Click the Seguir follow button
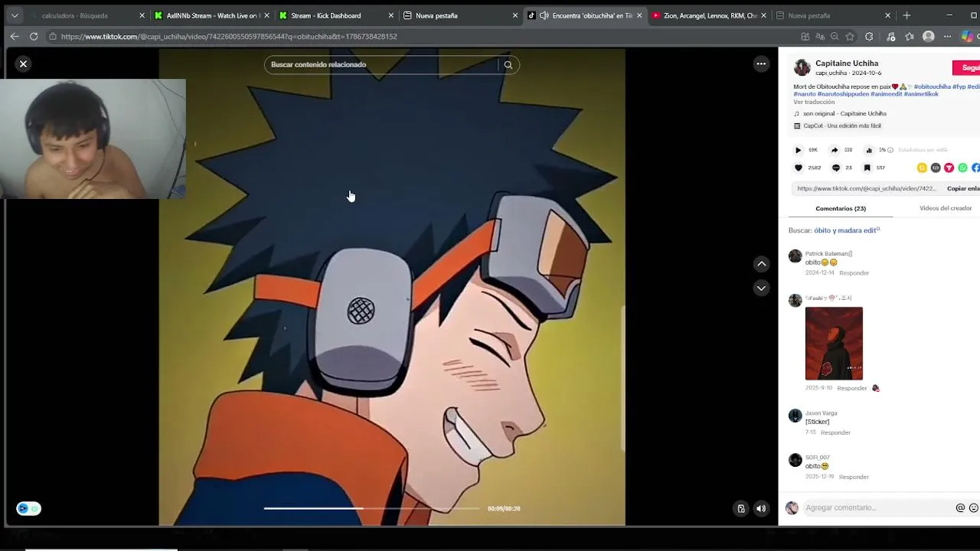The width and height of the screenshot is (980, 551). coord(967,68)
